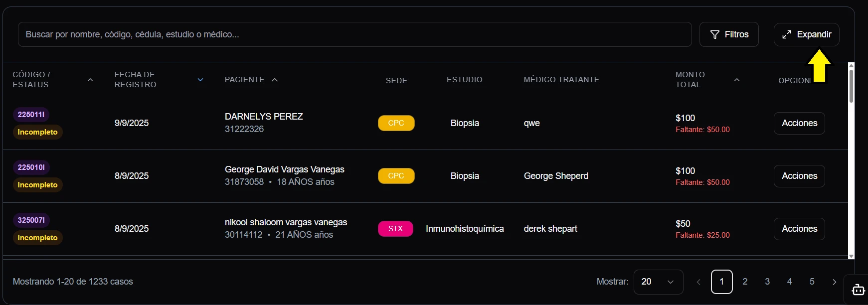Go to next page arrow

pos(834,282)
